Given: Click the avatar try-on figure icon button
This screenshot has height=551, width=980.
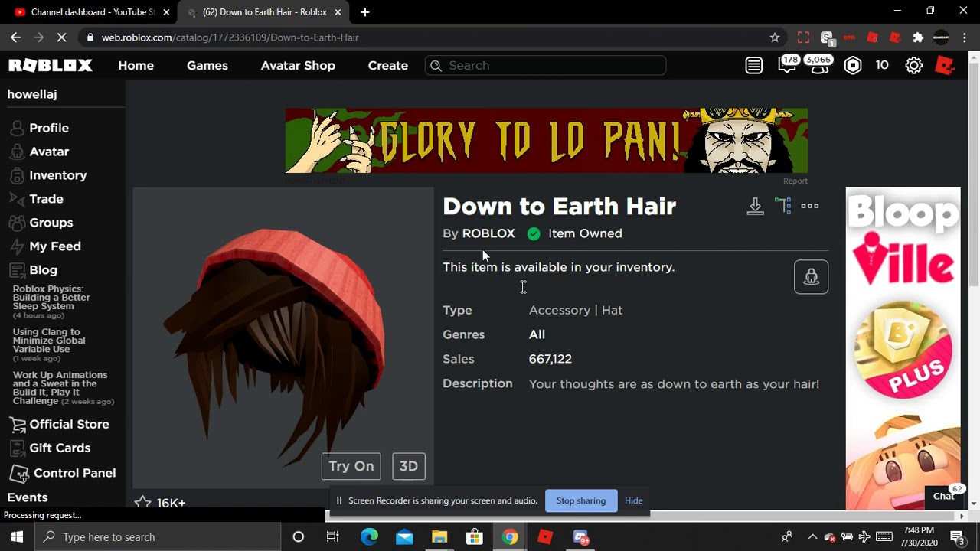Looking at the screenshot, I should (811, 277).
